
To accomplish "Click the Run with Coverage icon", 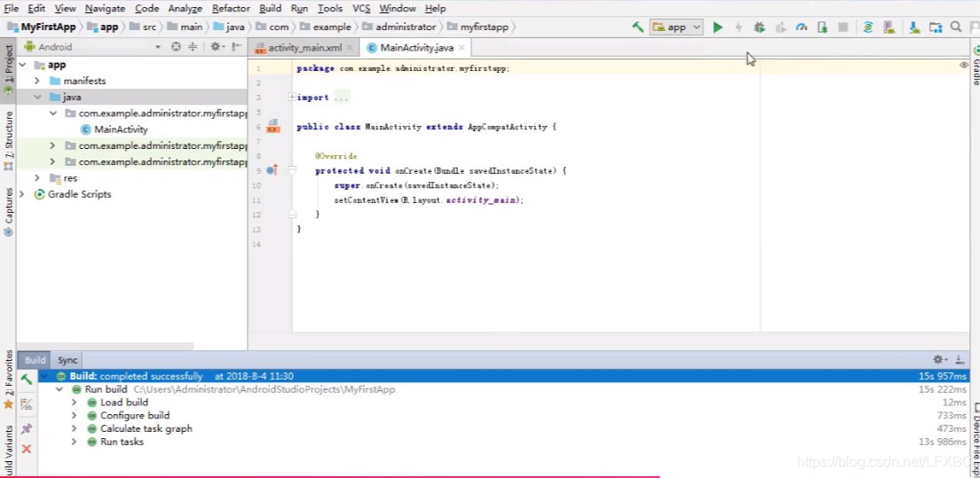I will (x=780, y=27).
